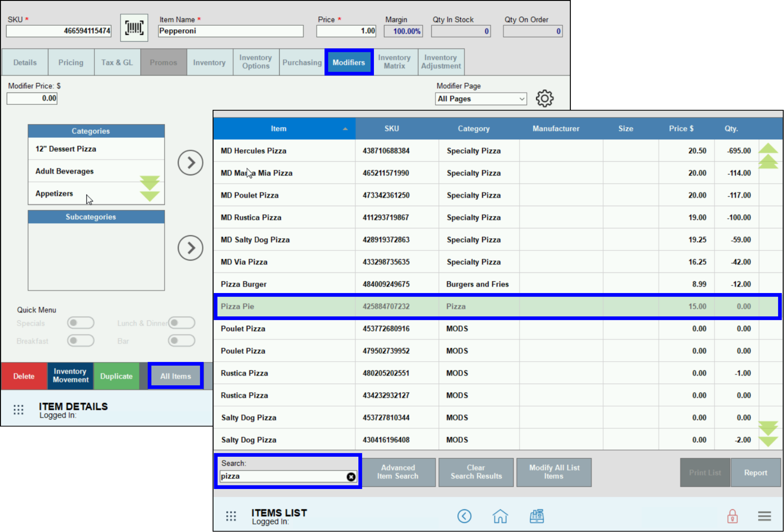Screen dimensions: 784x532
Task: Select Adult Beverages category
Action: pyautogui.click(x=96, y=171)
